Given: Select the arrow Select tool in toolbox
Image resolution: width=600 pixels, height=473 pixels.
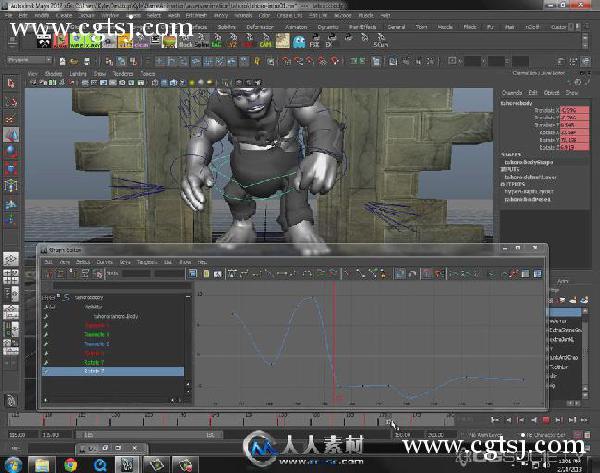Looking at the screenshot, I should coord(11,83).
